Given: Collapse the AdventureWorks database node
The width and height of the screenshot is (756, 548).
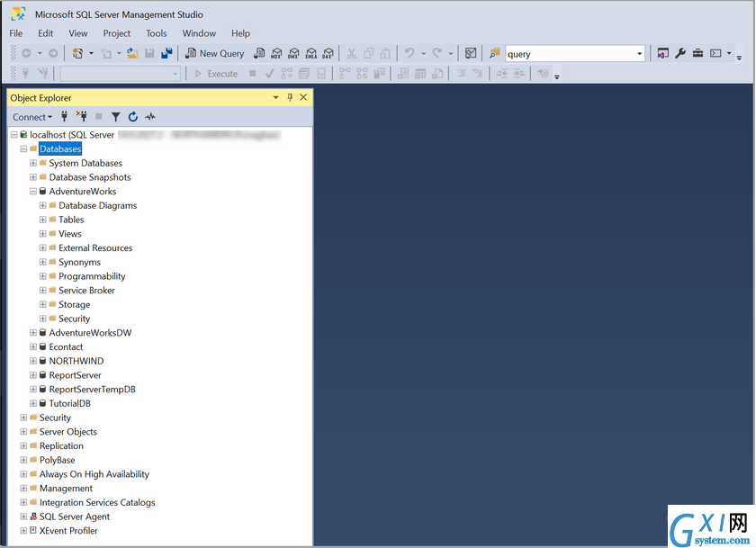Looking at the screenshot, I should (x=33, y=192).
